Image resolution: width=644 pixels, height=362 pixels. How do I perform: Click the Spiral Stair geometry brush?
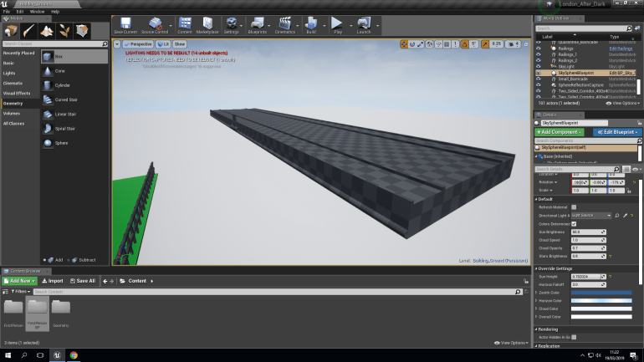(74, 129)
